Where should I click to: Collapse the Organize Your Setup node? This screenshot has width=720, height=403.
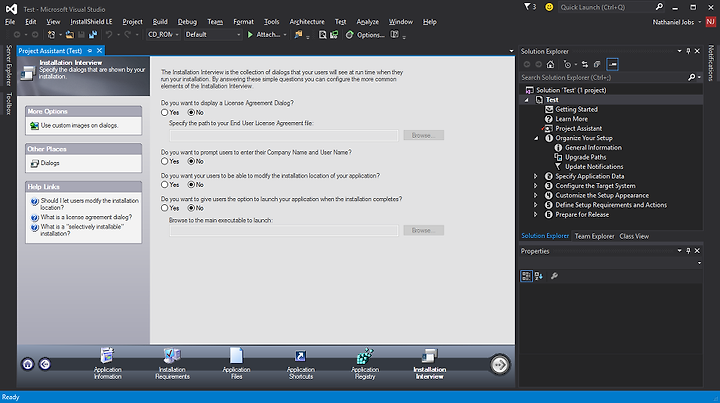pos(536,138)
